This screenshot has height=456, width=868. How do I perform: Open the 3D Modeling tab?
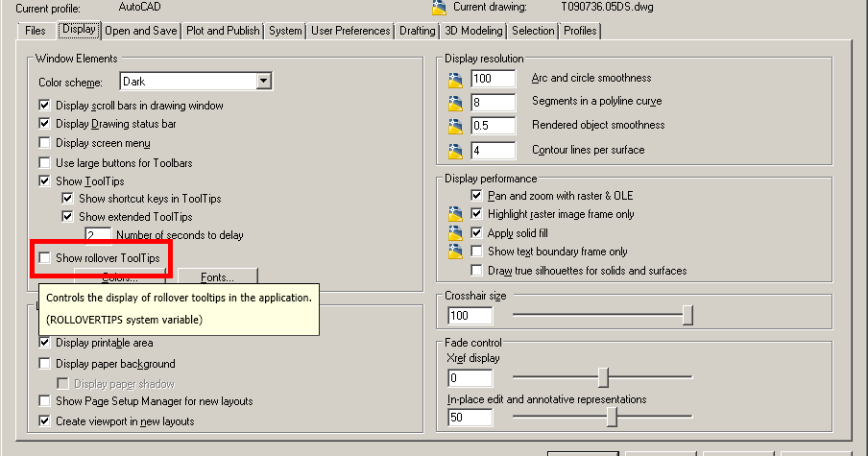point(474,31)
